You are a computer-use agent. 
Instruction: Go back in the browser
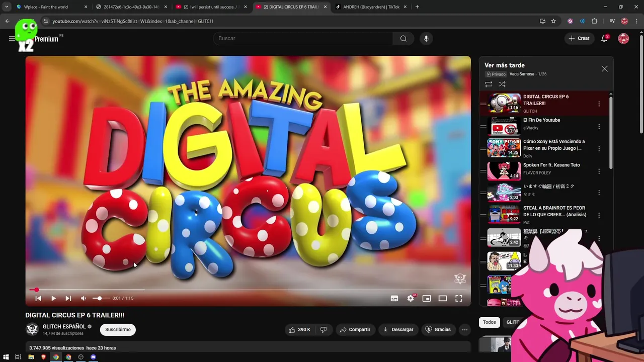[7, 21]
